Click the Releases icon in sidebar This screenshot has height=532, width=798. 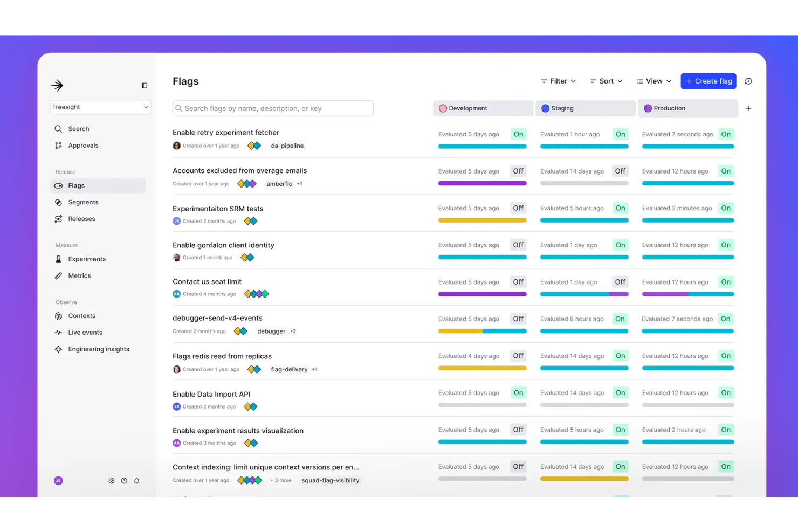coord(58,219)
